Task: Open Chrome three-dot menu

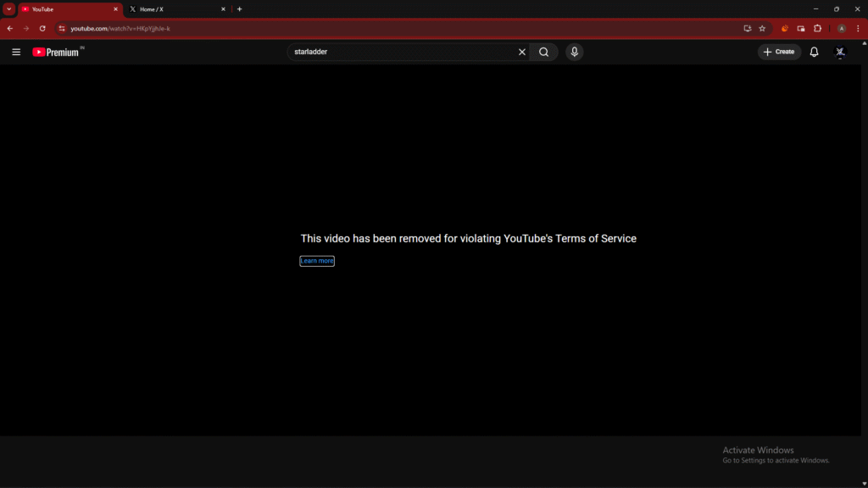Action: click(858, 29)
